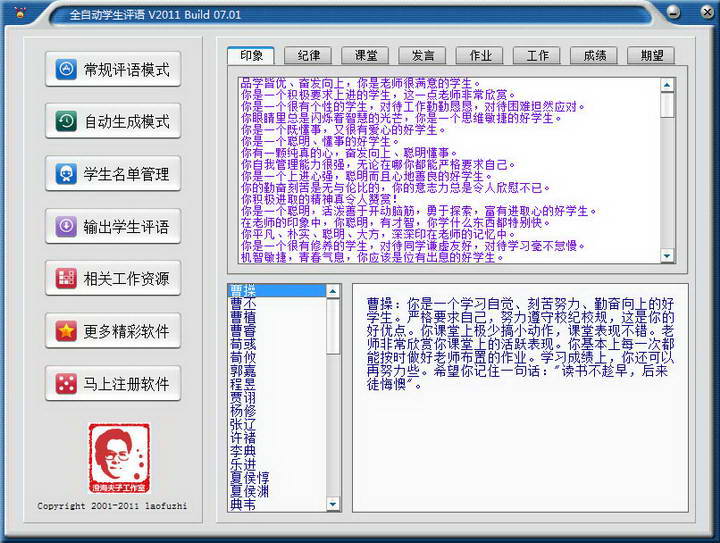720x543 pixels.
Task: Select student 张辽 in list
Action: [x=277, y=424]
